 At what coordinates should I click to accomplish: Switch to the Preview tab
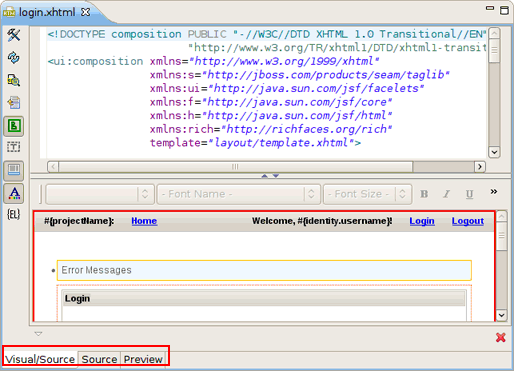pos(143,359)
